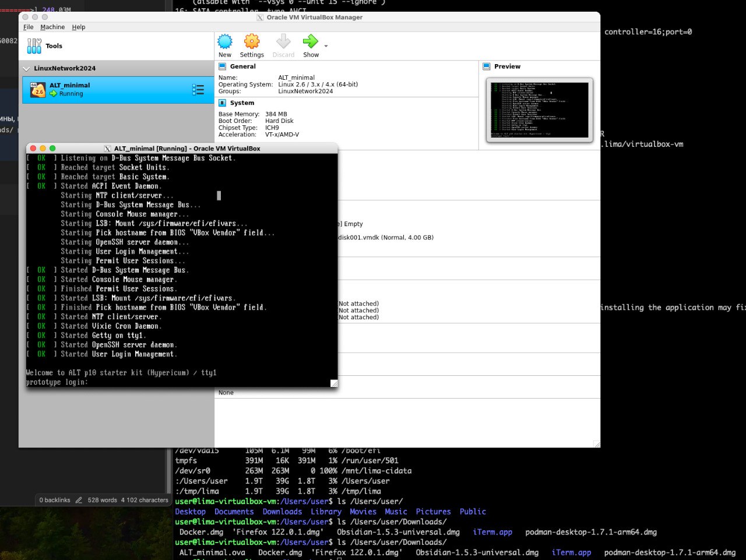Viewport: 746px width, 560px height.
Task: Click the Preview panel heading
Action: click(x=507, y=66)
